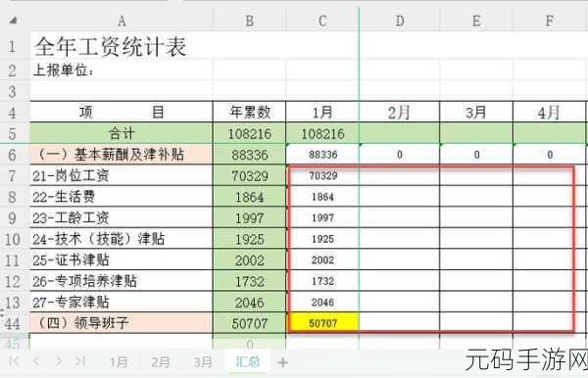Click the 0 in row 6 under 4月
The width and height of the screenshot is (588, 378).
tap(550, 155)
